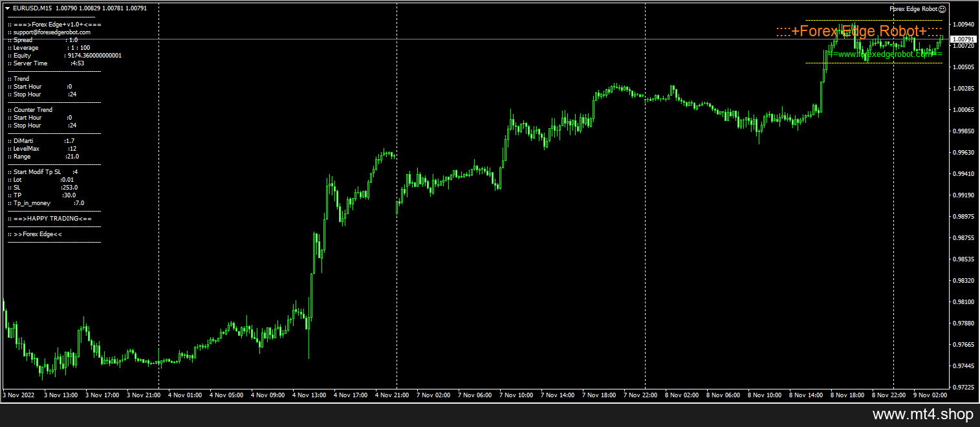The width and height of the screenshot is (980, 427).
Task: Click the 4 Nov 05:00 time label
Action: [x=226, y=394]
